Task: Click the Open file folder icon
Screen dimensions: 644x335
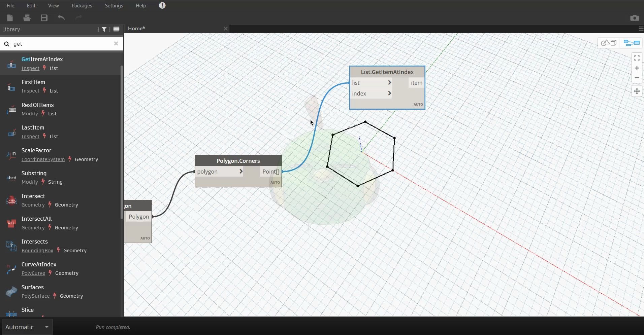Action: (x=27, y=18)
